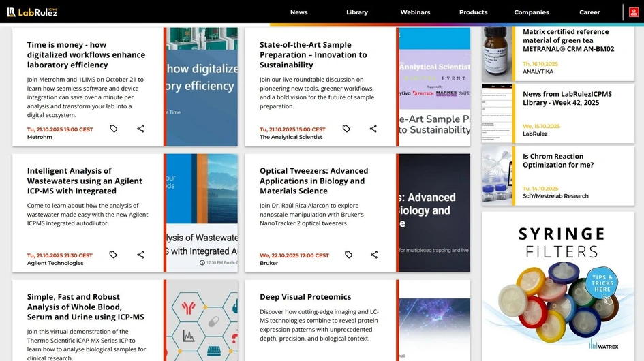
Task: Click date 'Th, 16.10.2025'
Action: [x=540, y=64]
